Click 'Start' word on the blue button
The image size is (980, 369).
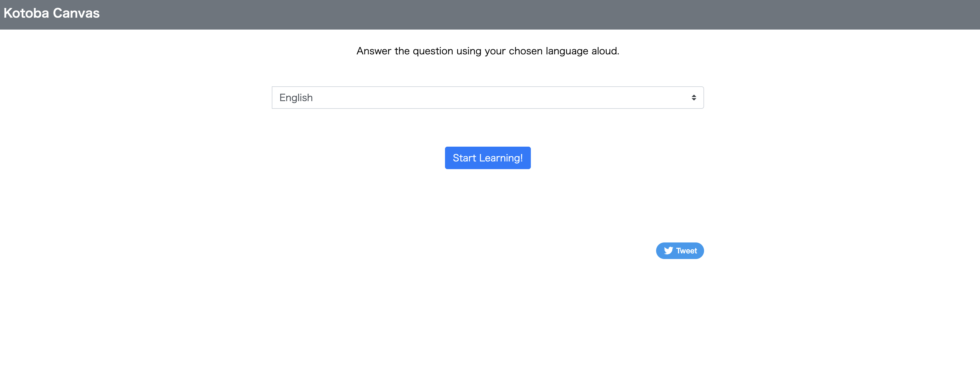coord(464,158)
